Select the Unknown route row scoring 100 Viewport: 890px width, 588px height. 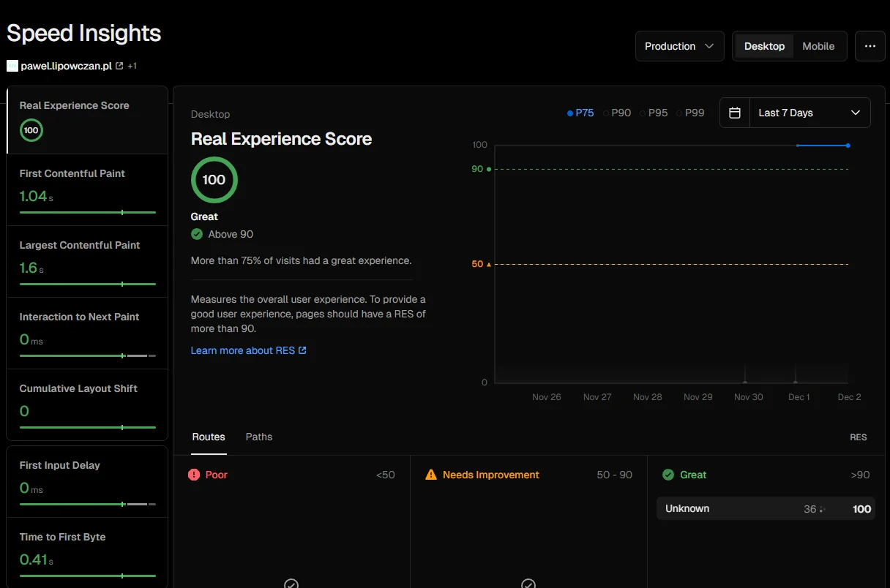pyautogui.click(x=766, y=508)
